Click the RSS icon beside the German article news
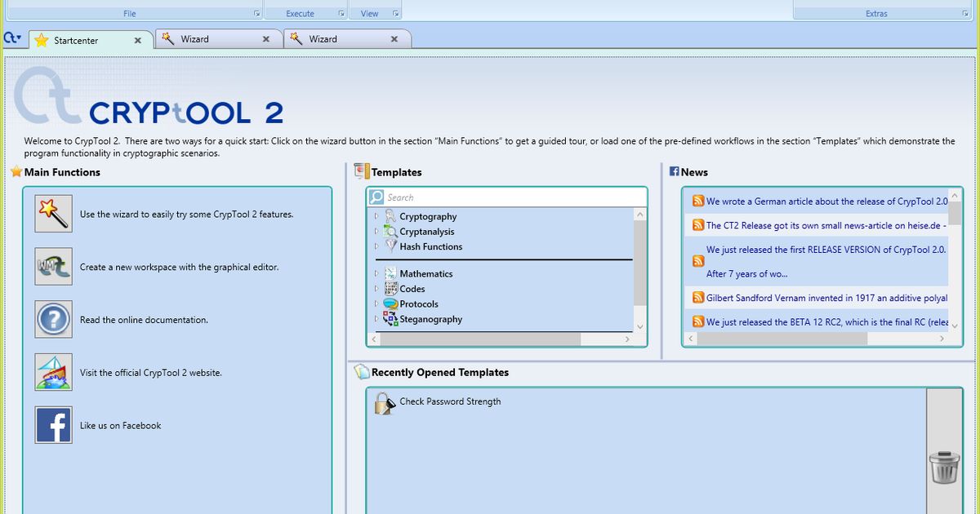980x514 pixels. [x=697, y=201]
